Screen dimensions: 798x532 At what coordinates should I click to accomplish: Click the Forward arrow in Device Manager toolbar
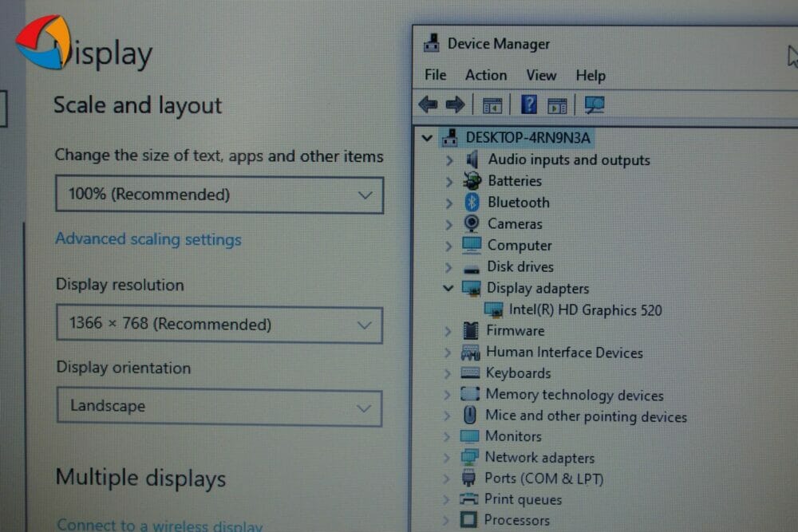(455, 104)
